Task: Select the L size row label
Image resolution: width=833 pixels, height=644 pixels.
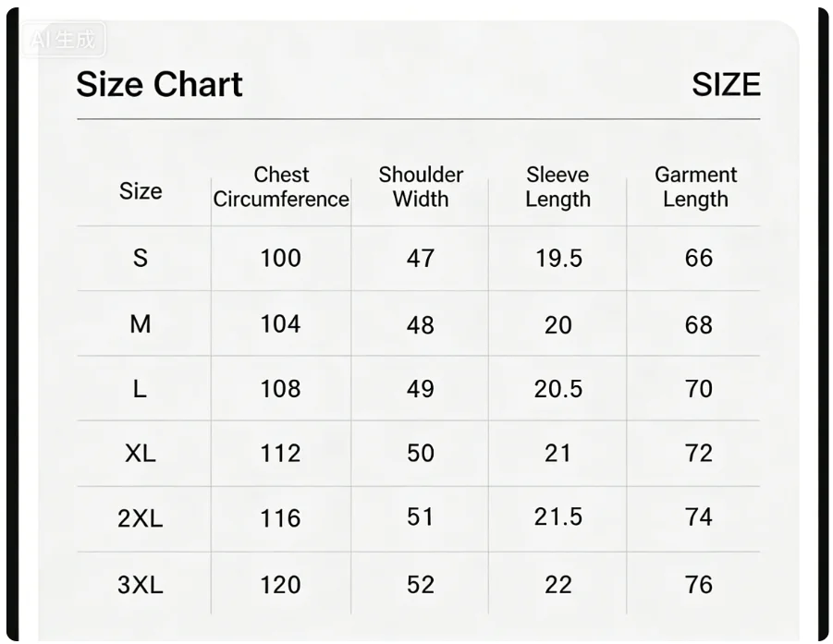Action: coord(140,389)
